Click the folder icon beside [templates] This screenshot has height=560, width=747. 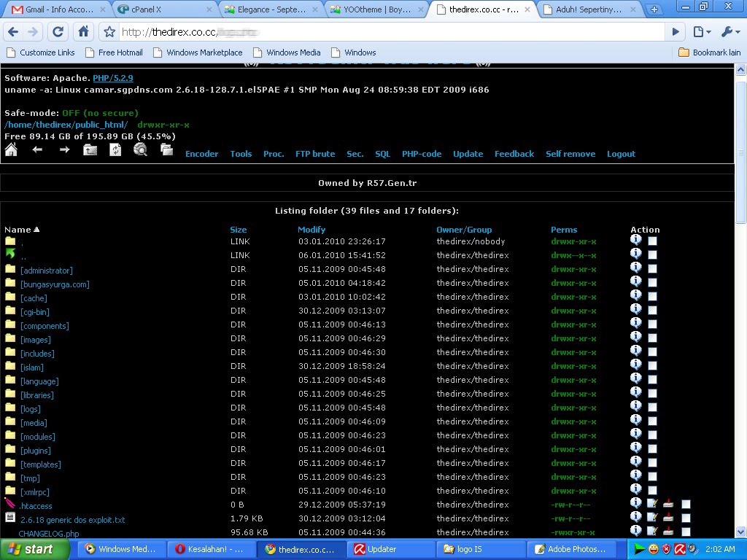pos(10,463)
